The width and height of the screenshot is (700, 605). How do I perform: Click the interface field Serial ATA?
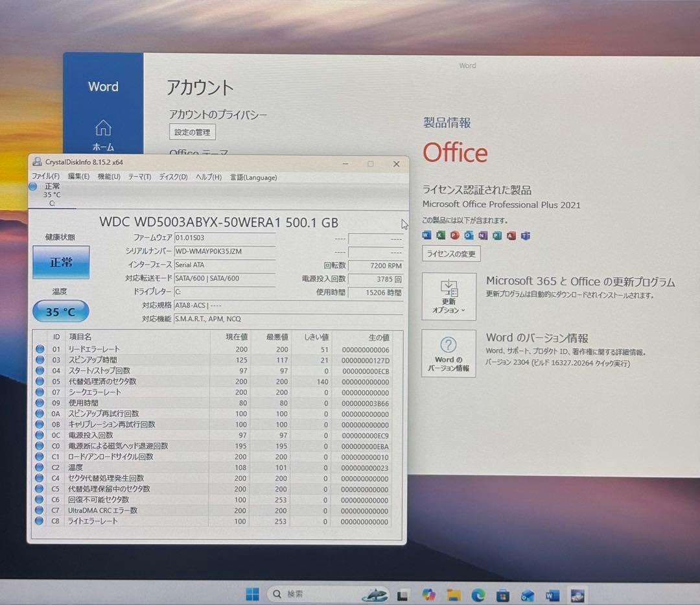click(x=224, y=265)
